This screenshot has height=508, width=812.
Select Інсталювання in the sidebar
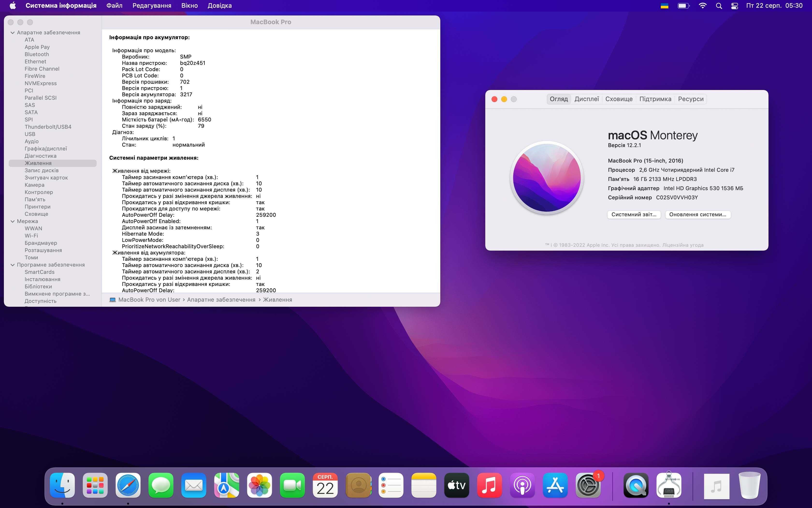[x=42, y=279]
